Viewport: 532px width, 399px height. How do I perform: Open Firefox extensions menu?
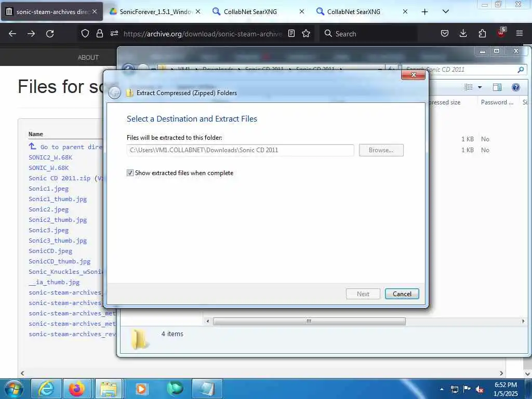pos(482,33)
